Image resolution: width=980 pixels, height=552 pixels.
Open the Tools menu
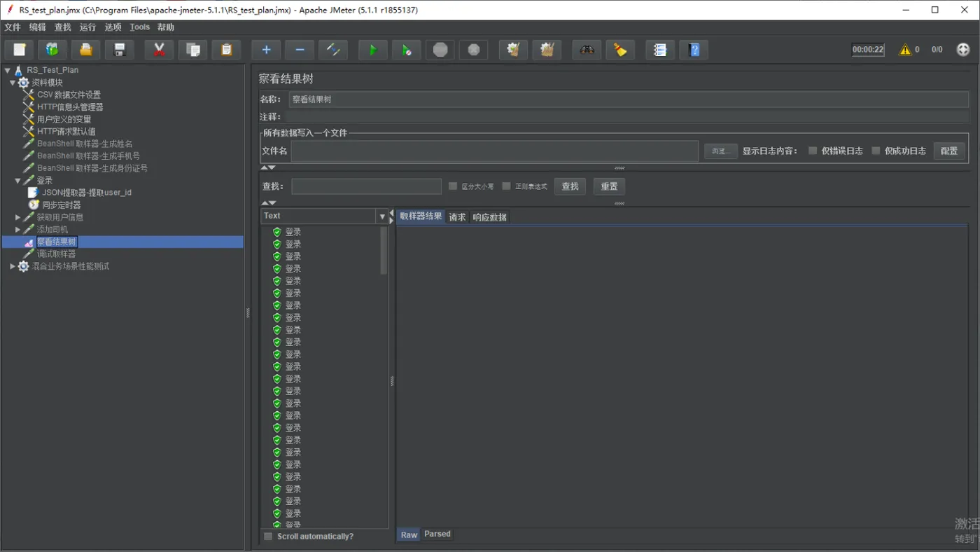tap(140, 27)
